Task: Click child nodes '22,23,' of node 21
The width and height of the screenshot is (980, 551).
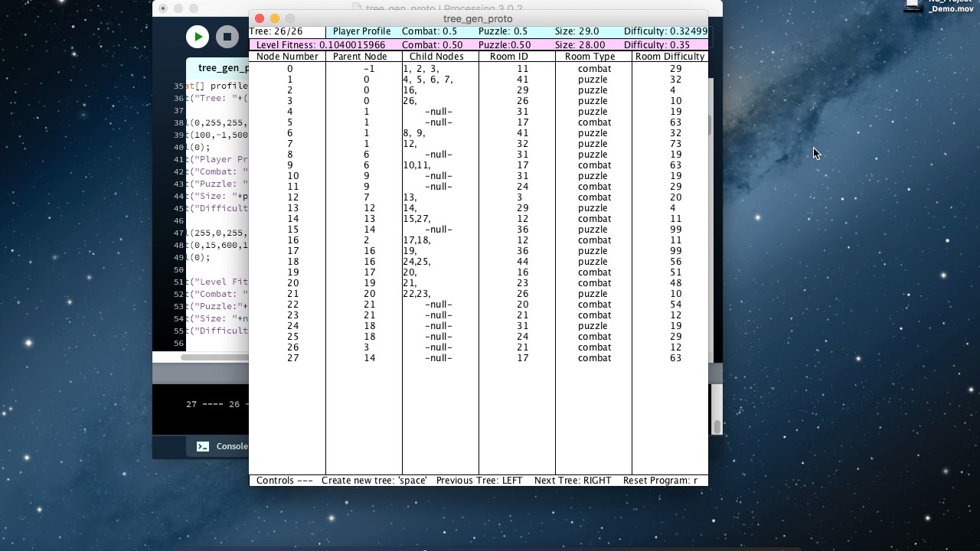Action: pos(416,294)
